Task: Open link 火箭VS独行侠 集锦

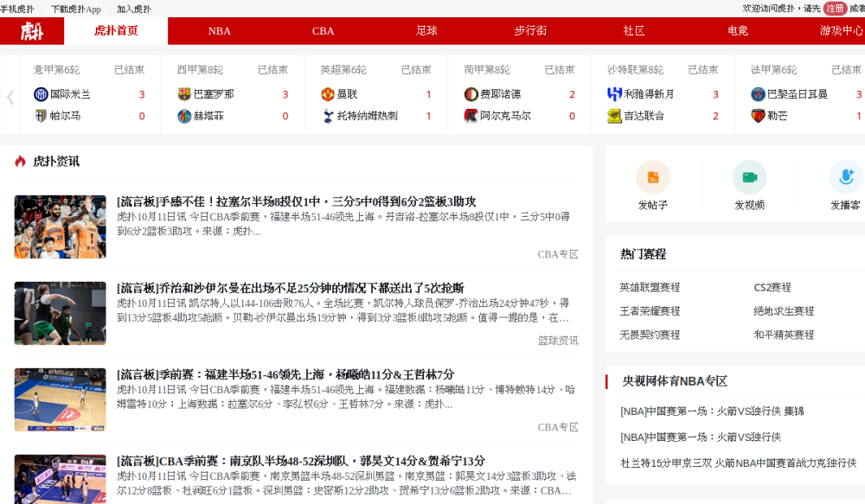Action: (x=712, y=411)
